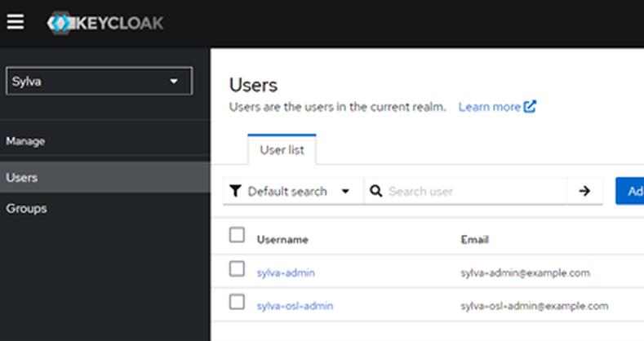Toggle the select-all users checkbox
The image size is (644, 341).
point(237,235)
